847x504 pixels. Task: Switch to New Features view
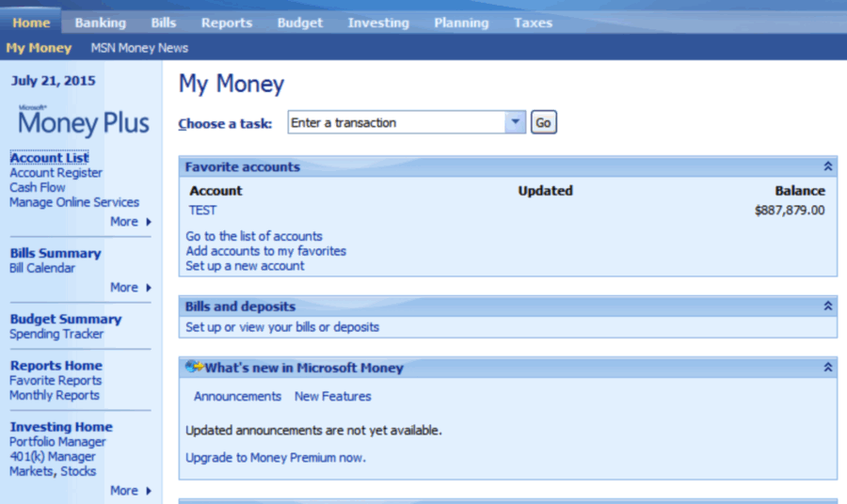pyautogui.click(x=333, y=396)
